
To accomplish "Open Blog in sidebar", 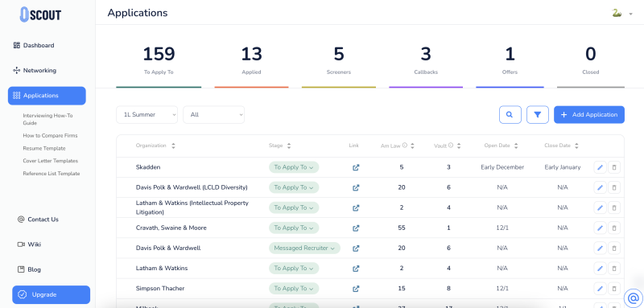I will pos(30,269).
